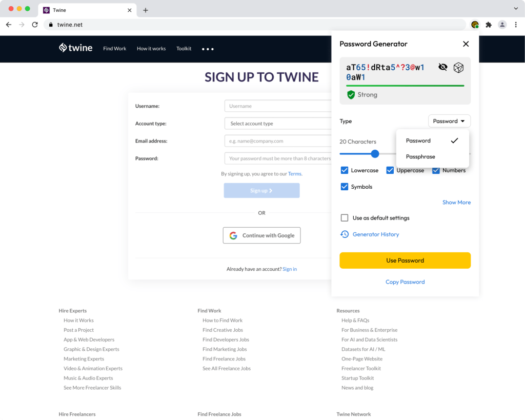
Task: Click the Generator History clock icon
Action: point(345,234)
